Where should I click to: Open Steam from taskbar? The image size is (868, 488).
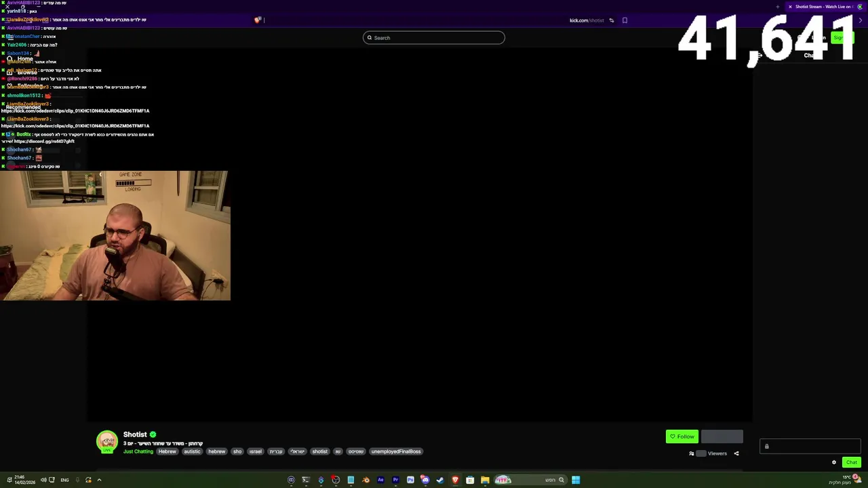point(440,480)
